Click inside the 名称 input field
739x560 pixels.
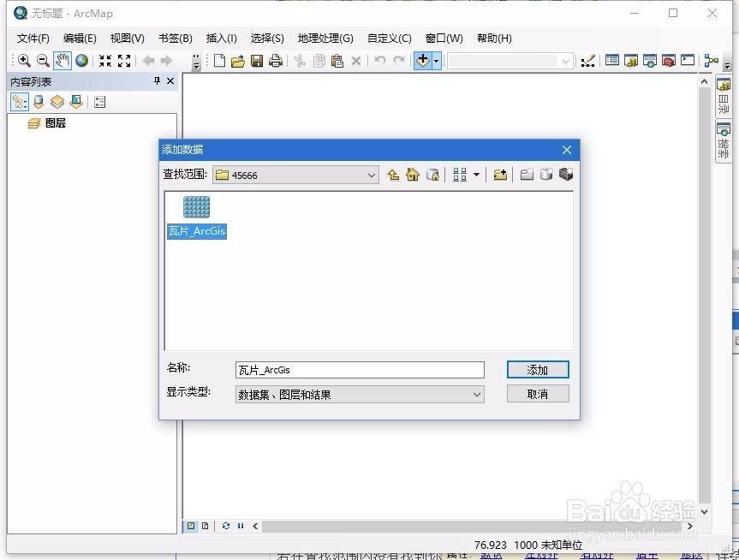360,369
